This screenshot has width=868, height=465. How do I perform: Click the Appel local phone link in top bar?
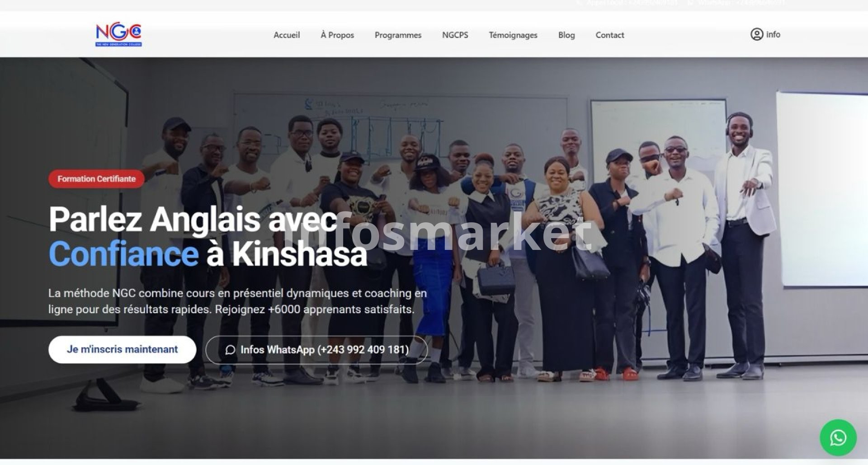point(627,3)
